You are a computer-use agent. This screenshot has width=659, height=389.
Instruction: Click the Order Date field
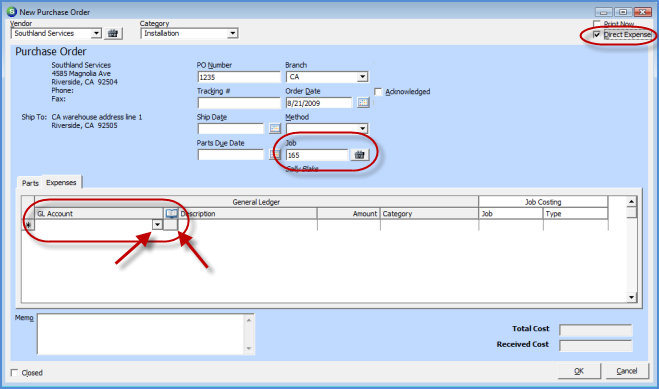coord(319,103)
